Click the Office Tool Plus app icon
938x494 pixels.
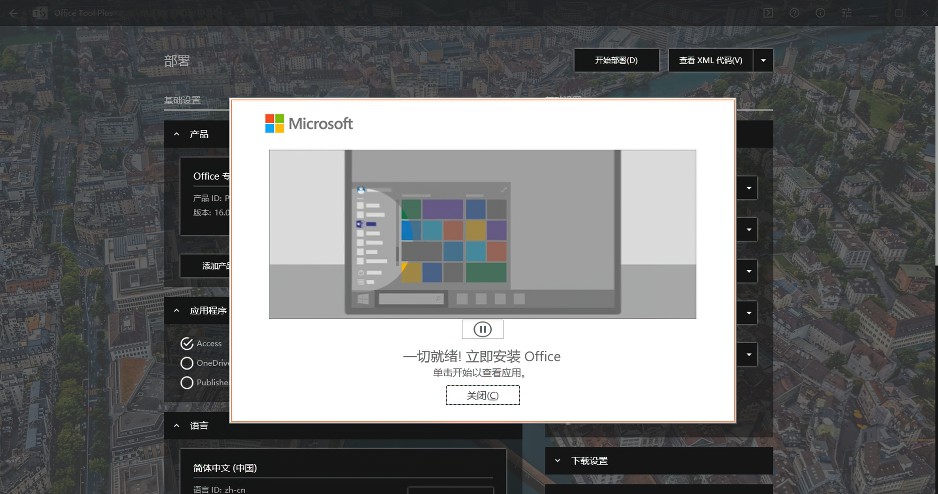click(x=39, y=13)
